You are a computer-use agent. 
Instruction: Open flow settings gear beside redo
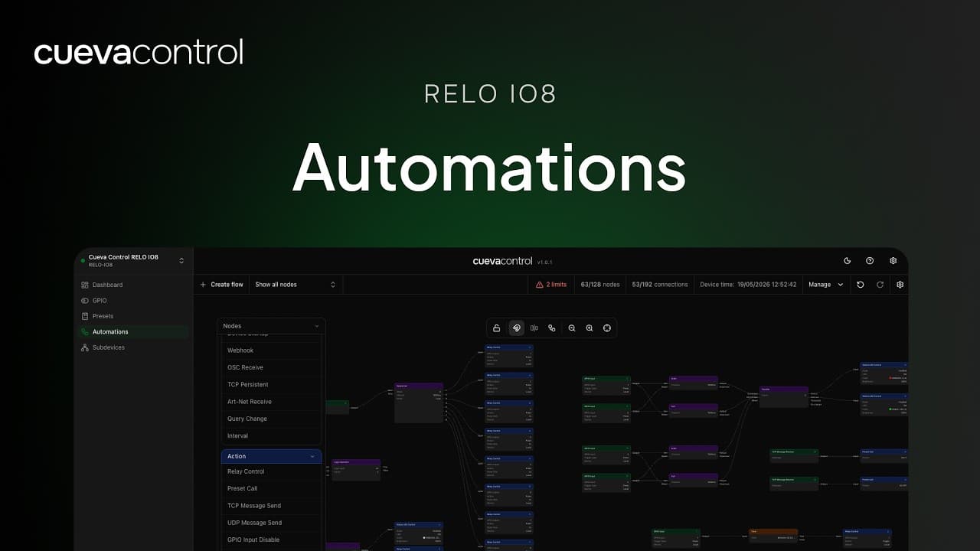coord(900,285)
